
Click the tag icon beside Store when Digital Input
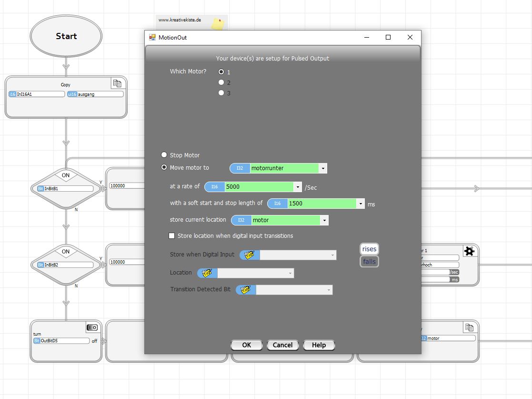pos(250,255)
